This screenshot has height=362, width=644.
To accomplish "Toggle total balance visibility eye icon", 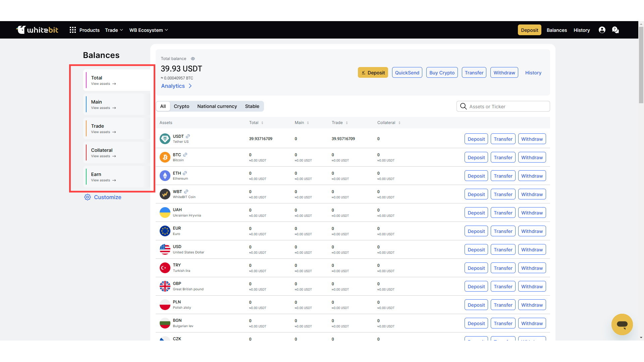I will tap(193, 59).
